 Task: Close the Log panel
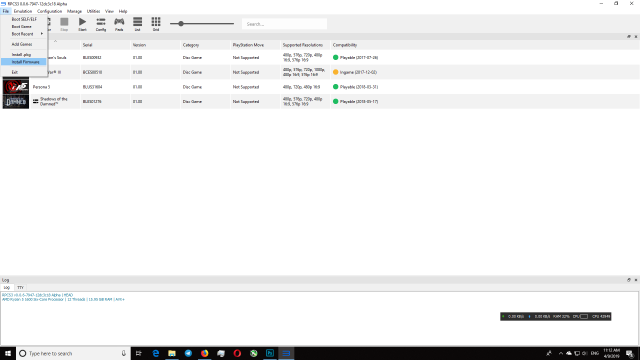tap(636, 280)
